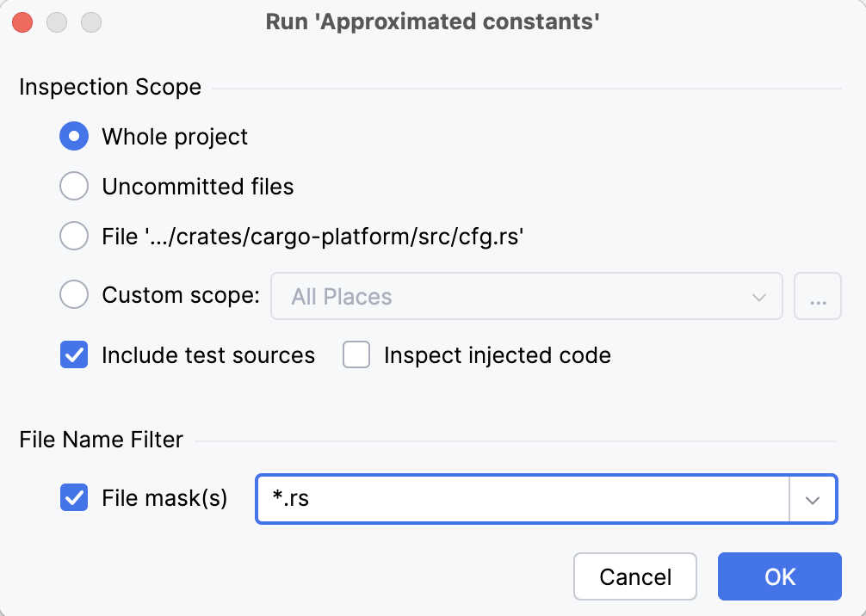The width and height of the screenshot is (866, 616).
Task: Close the dialog with the red button
Action: coord(21,22)
